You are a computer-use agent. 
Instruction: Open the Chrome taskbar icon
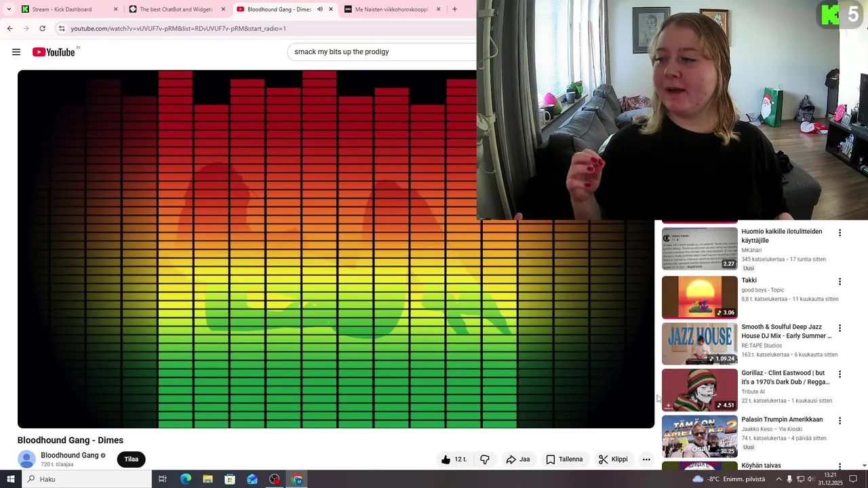tap(297, 479)
